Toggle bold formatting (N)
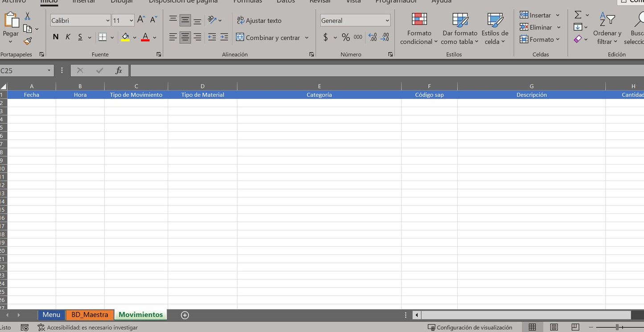 55,37
